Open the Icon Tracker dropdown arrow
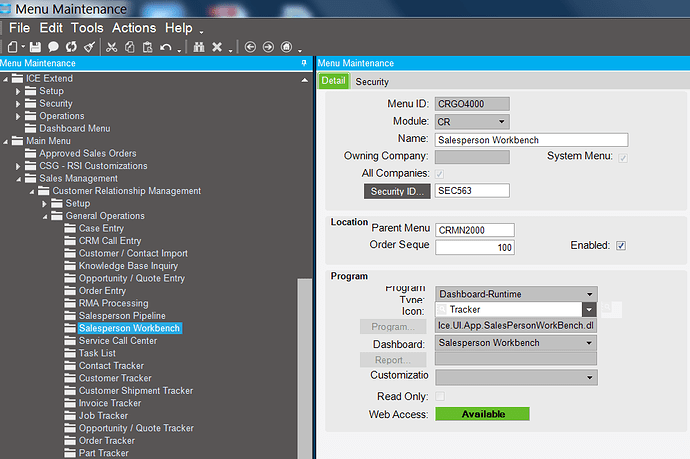The image size is (690, 459). point(589,309)
